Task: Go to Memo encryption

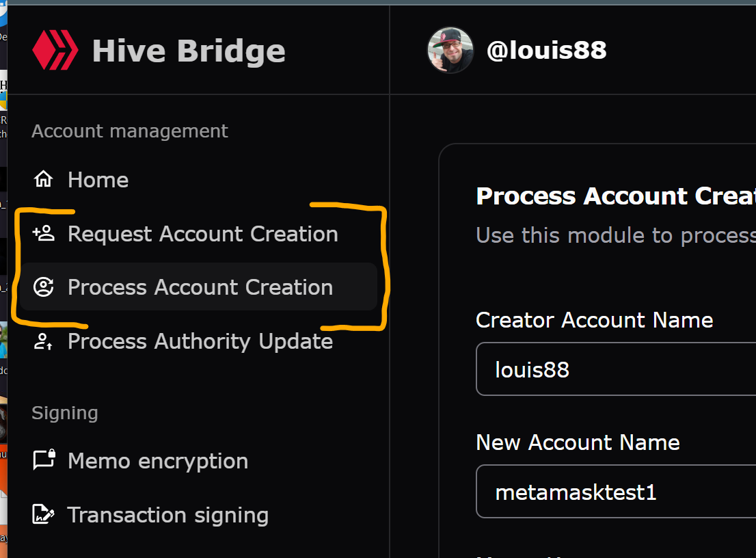Action: pos(199,461)
